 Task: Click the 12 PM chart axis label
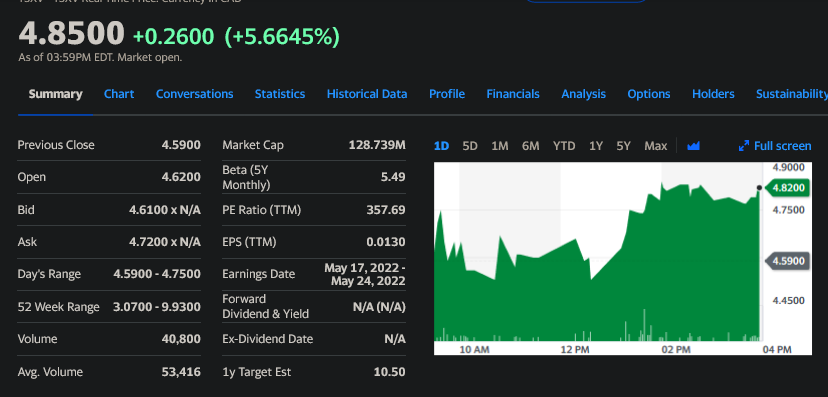[x=575, y=349]
